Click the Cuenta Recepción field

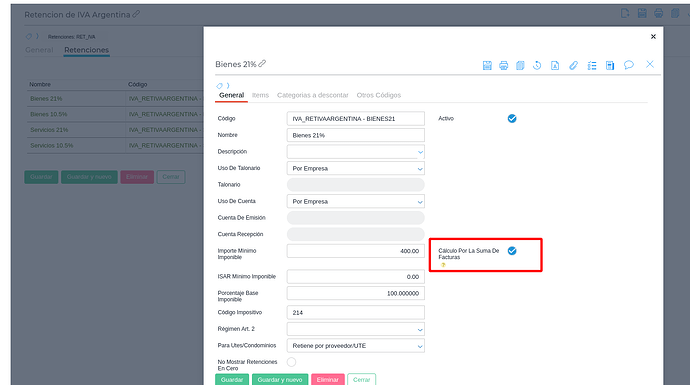tap(356, 234)
